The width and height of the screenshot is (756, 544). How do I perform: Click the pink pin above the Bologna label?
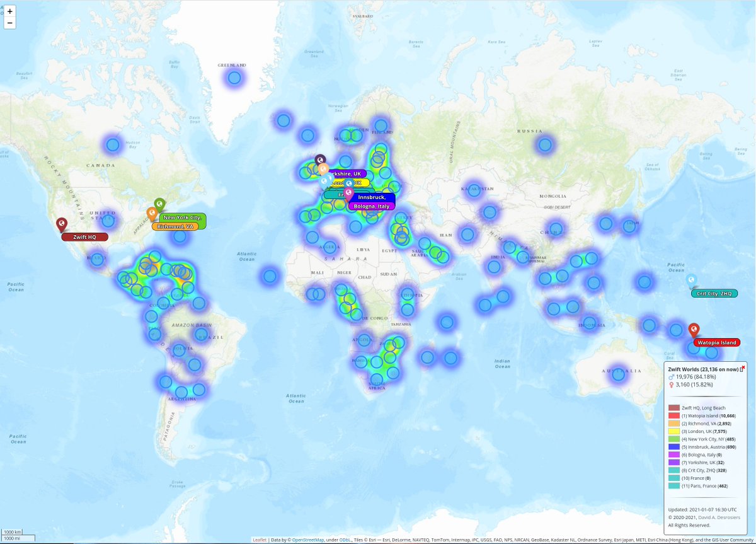click(x=348, y=195)
